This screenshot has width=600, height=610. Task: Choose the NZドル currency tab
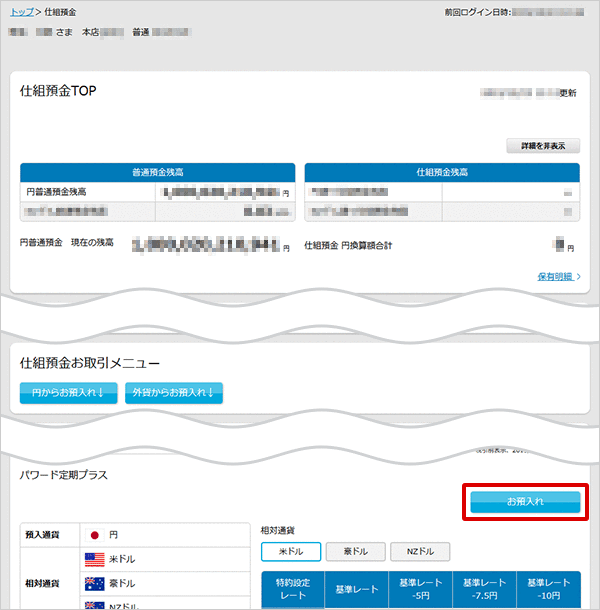point(419,552)
